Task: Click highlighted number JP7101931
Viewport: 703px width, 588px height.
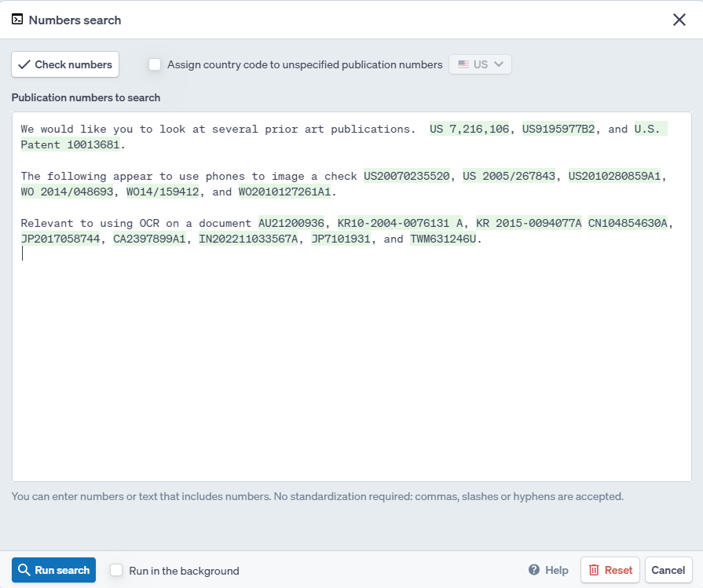Action: pyautogui.click(x=341, y=239)
